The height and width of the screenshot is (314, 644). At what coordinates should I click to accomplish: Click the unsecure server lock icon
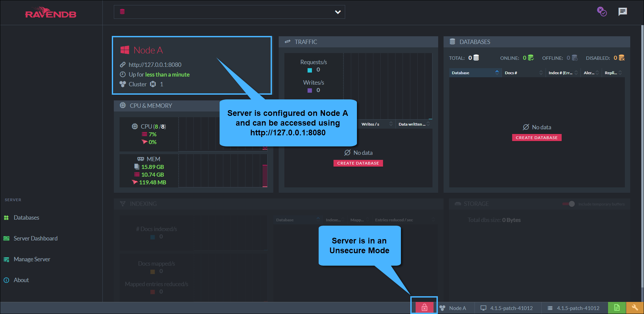pyautogui.click(x=424, y=308)
